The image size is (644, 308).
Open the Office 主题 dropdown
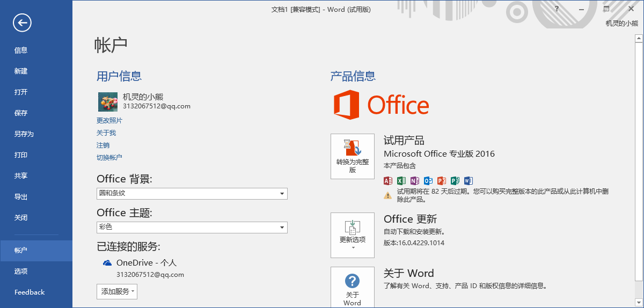(x=192, y=228)
